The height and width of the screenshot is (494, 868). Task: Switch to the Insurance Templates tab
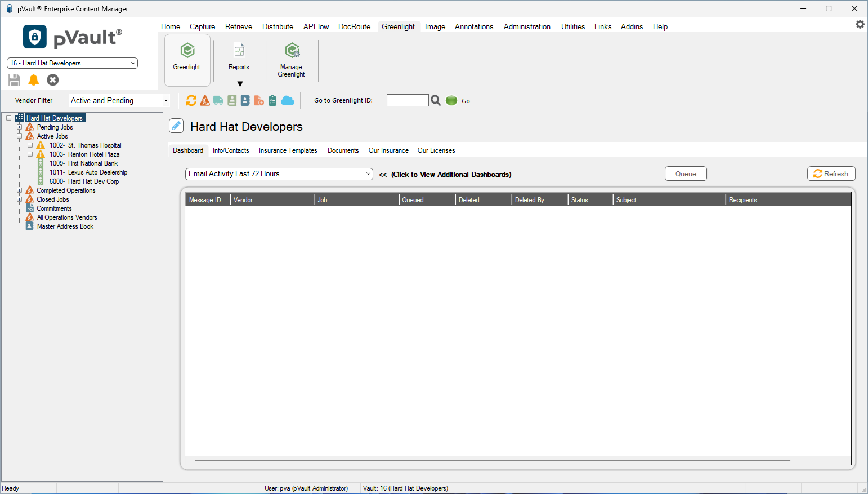(x=288, y=150)
